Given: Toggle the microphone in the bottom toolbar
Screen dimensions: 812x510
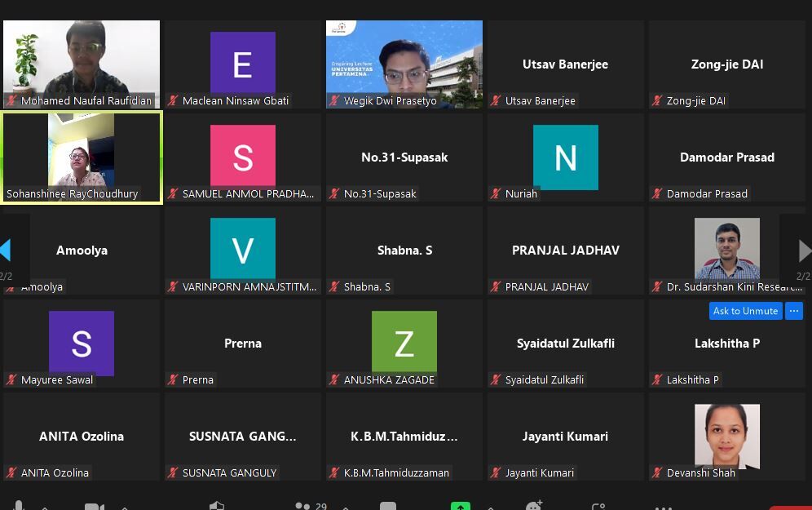Looking at the screenshot, I should [18, 506].
